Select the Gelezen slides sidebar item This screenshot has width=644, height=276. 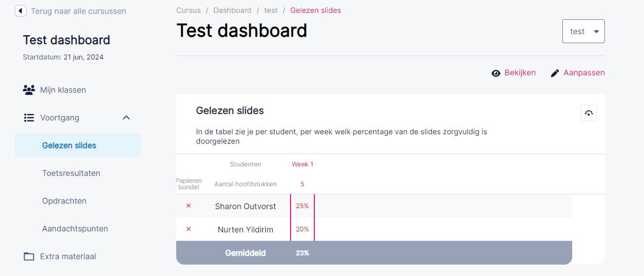click(78, 145)
